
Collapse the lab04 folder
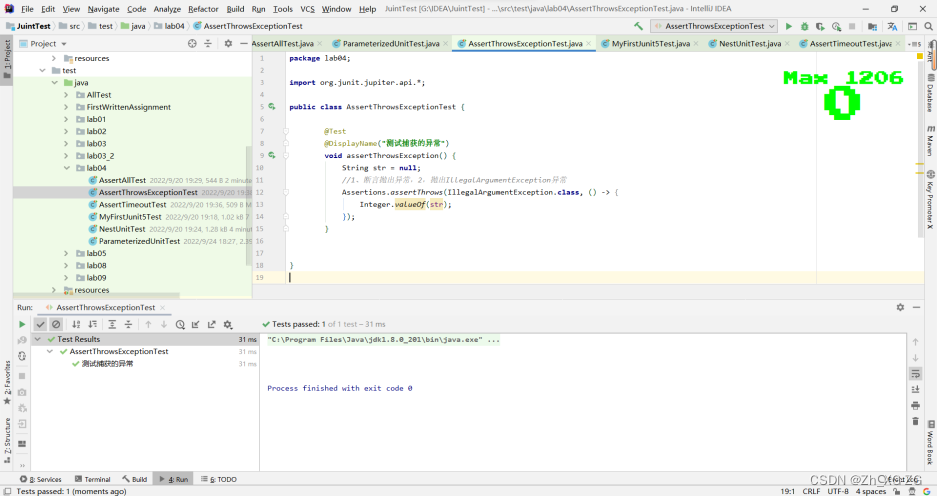[66, 168]
